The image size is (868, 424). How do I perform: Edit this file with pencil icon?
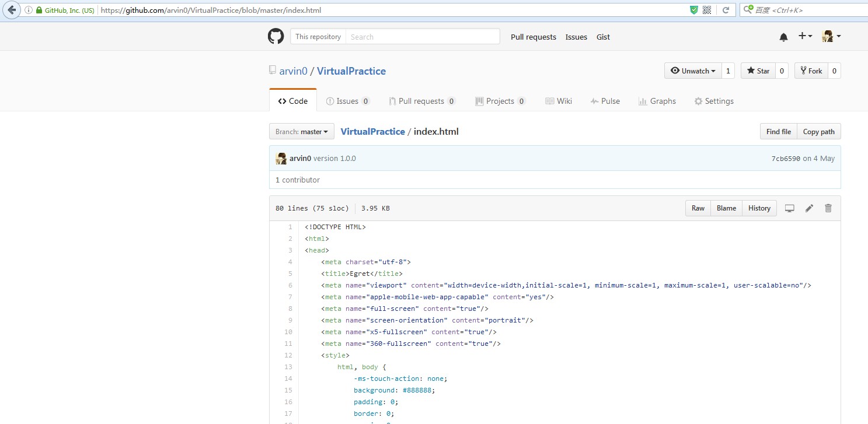809,208
